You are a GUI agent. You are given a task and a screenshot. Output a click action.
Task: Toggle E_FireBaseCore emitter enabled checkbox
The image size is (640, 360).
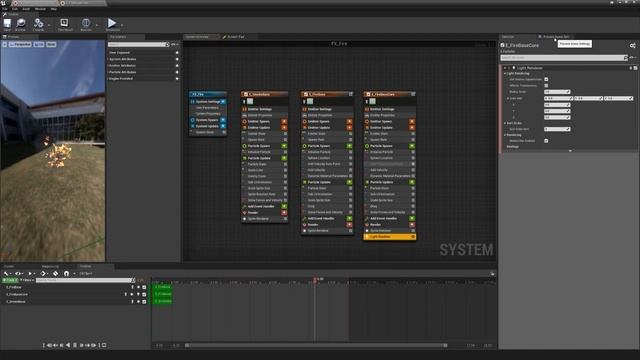click(x=368, y=94)
